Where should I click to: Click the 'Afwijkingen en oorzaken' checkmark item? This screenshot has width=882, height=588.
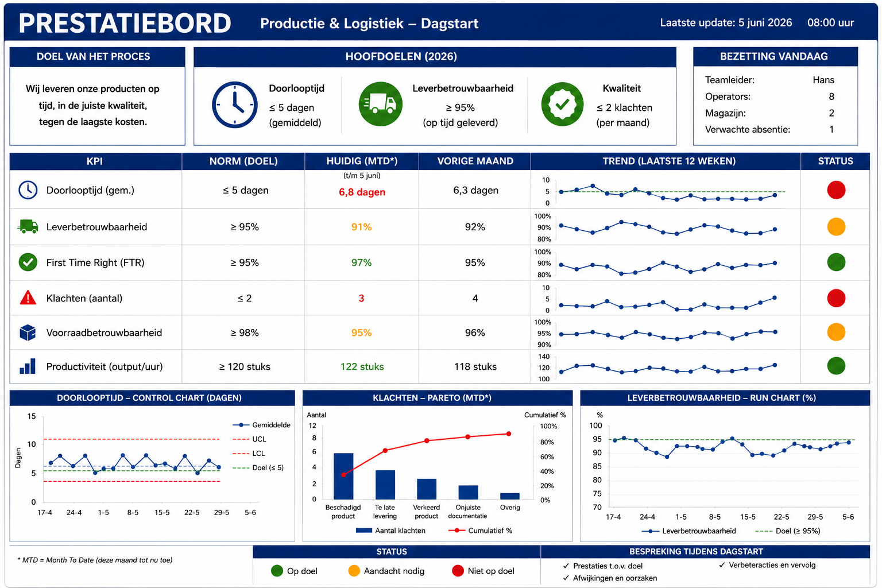(x=610, y=578)
